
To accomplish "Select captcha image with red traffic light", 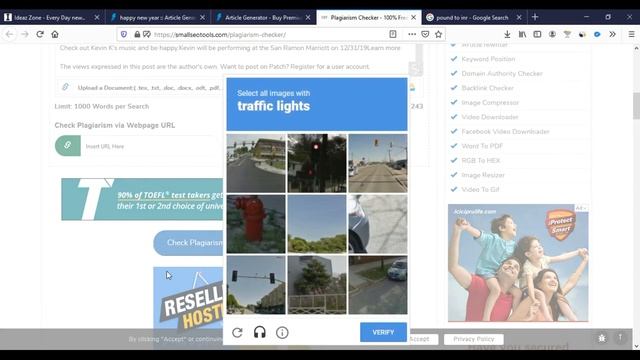I will point(317,163).
